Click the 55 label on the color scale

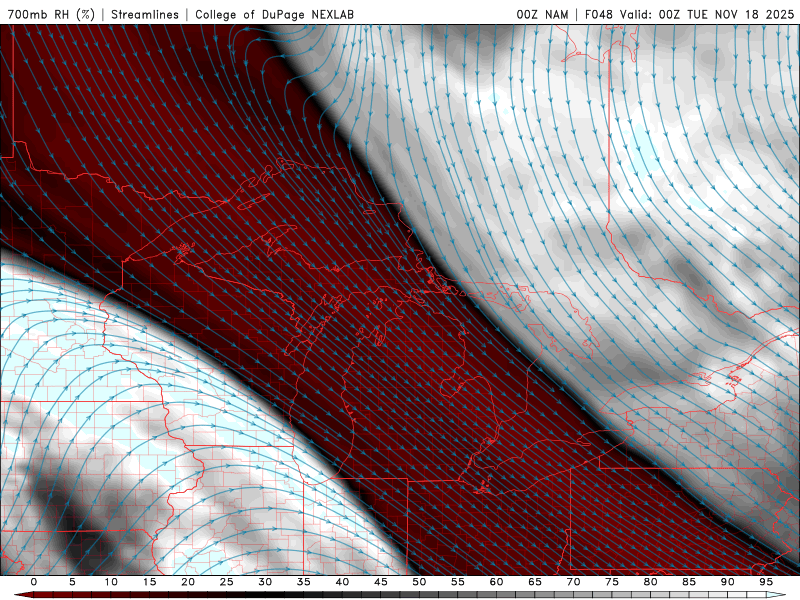coord(458,582)
